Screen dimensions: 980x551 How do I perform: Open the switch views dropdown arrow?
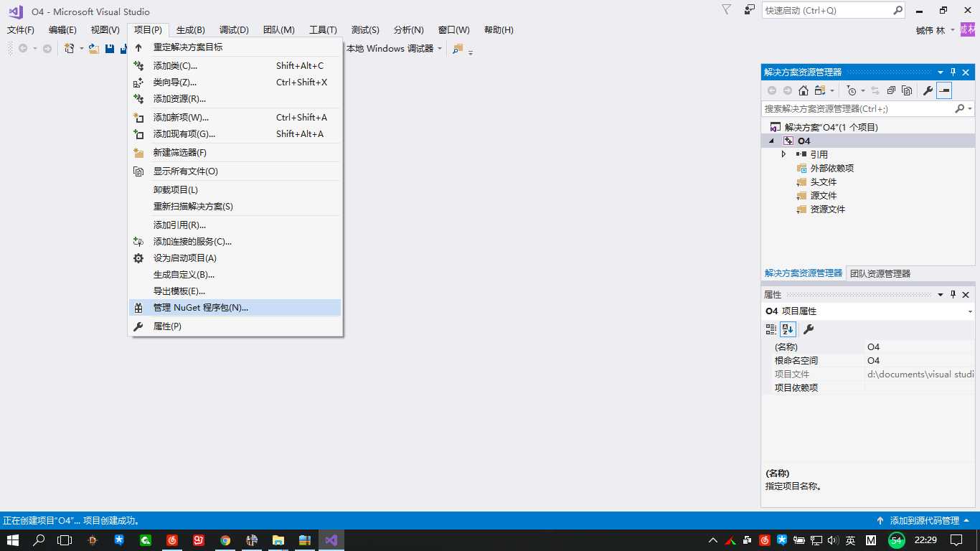pyautogui.click(x=832, y=90)
